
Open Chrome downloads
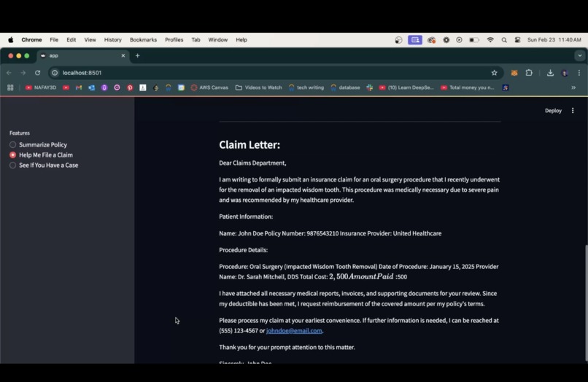(x=550, y=73)
